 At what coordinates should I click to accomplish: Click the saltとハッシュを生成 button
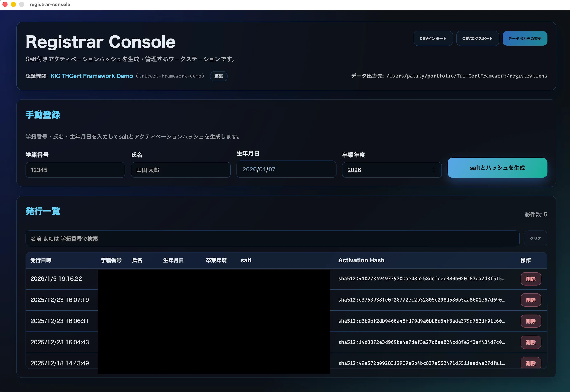coord(497,168)
